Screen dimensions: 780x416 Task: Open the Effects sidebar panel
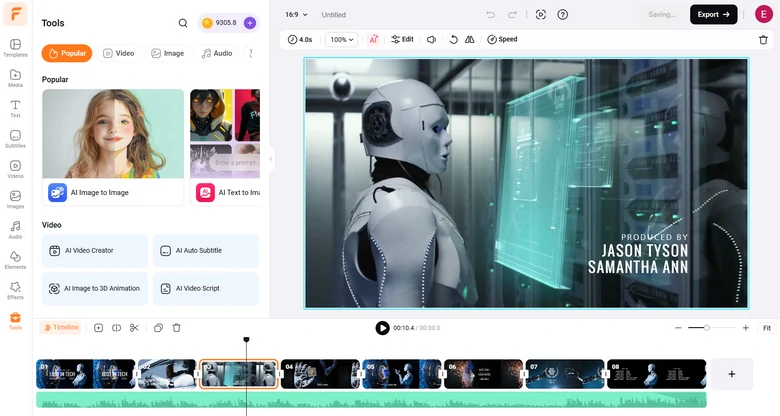[15, 291]
